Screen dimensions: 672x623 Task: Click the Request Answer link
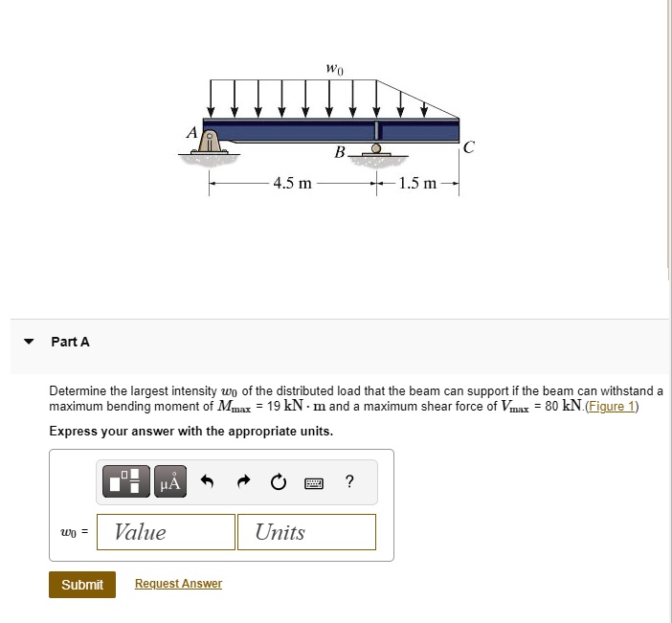click(x=178, y=584)
